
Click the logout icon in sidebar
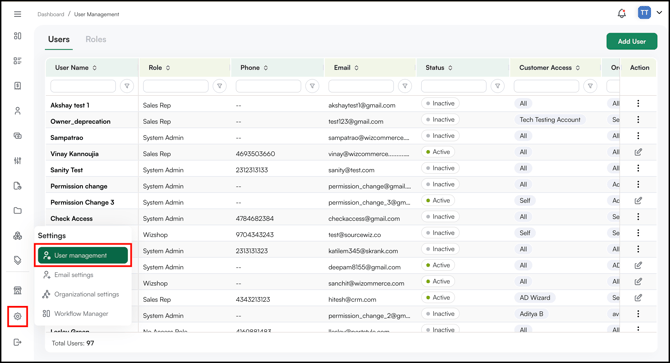tap(18, 342)
